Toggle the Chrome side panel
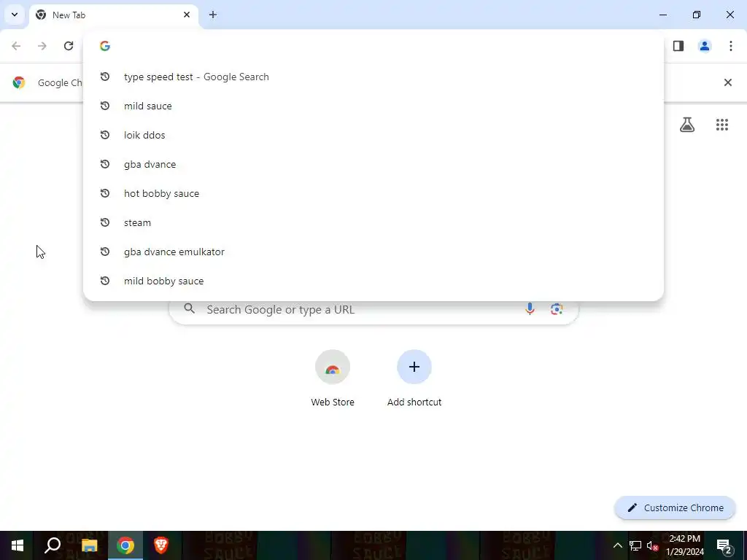 coord(678,46)
